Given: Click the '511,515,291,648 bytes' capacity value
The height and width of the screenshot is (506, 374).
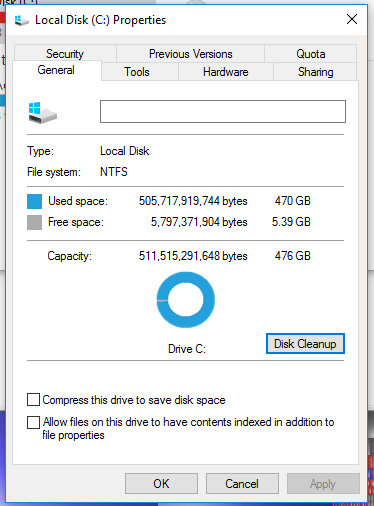Looking at the screenshot, I should tap(193, 256).
